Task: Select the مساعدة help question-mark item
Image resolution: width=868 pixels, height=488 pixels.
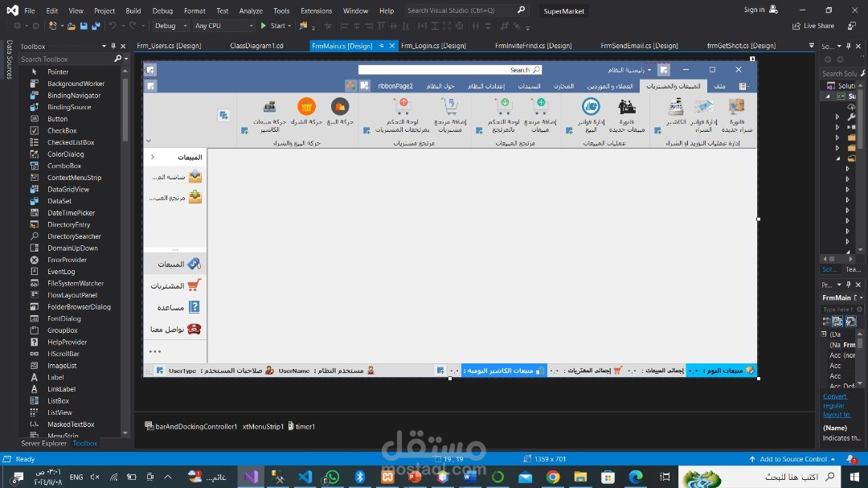Action: coord(176,307)
